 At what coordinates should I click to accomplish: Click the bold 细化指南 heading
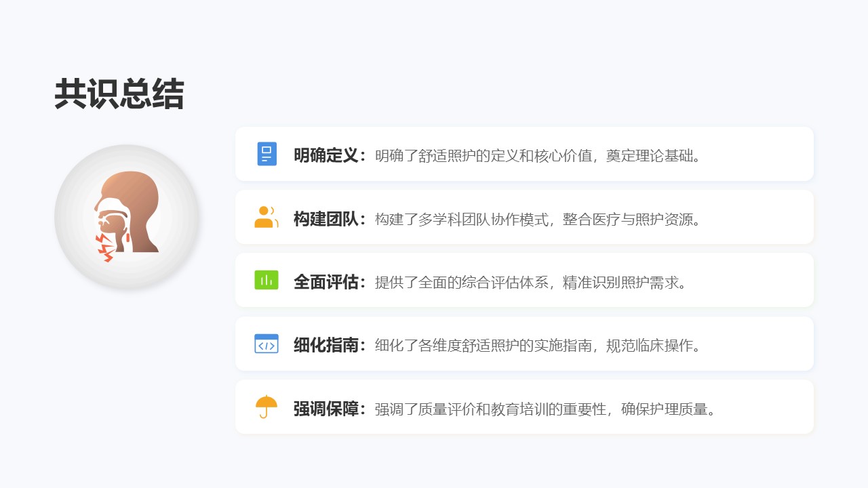(325, 345)
